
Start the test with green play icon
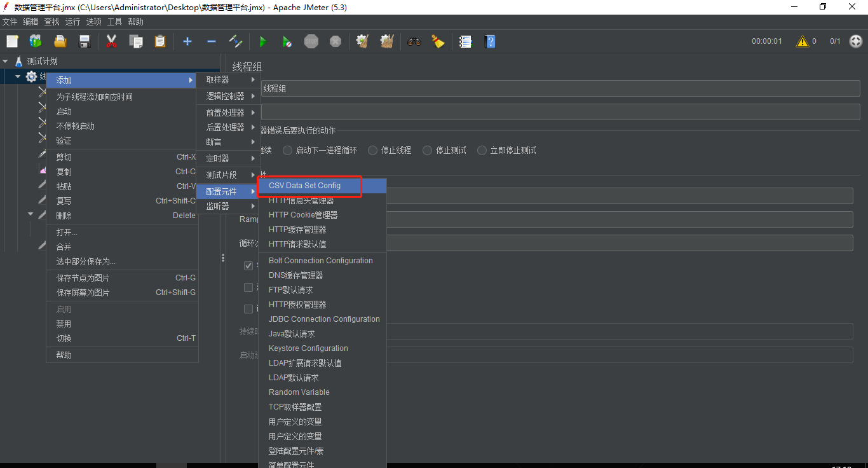tap(263, 41)
